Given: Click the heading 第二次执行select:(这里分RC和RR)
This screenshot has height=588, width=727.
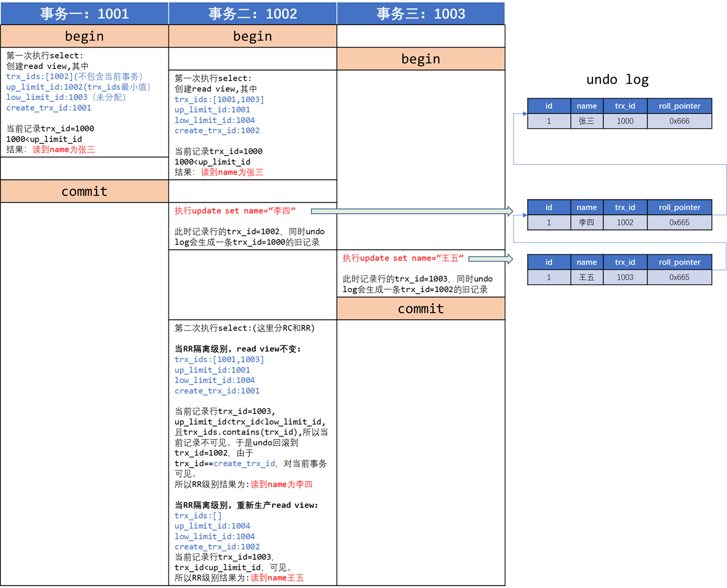Looking at the screenshot, I should [x=245, y=328].
